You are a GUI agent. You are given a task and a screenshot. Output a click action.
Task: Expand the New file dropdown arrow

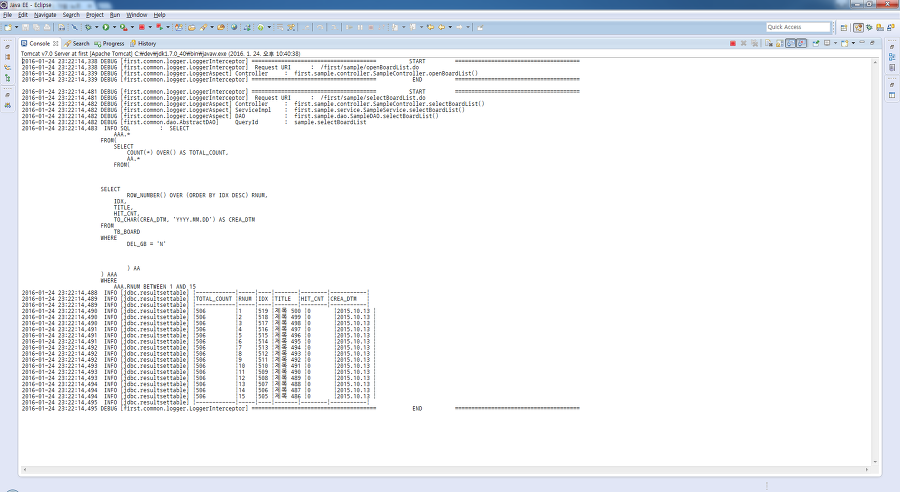17,27
